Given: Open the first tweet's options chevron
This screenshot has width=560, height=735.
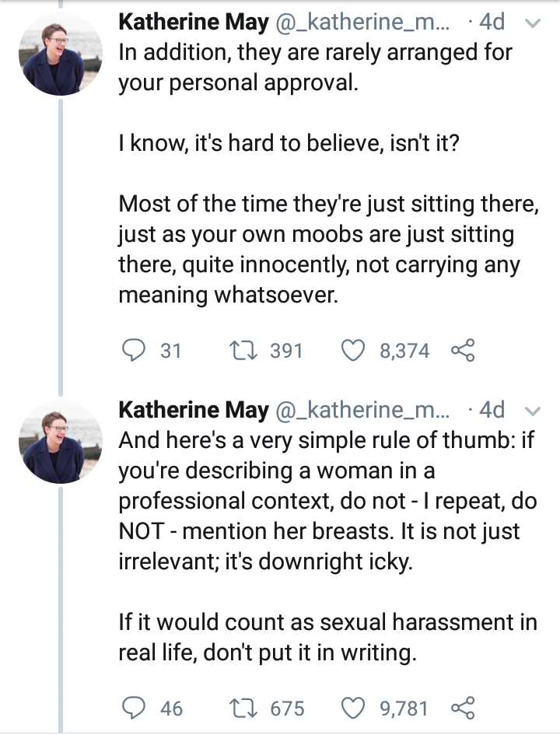Looking at the screenshot, I should click(x=534, y=24).
